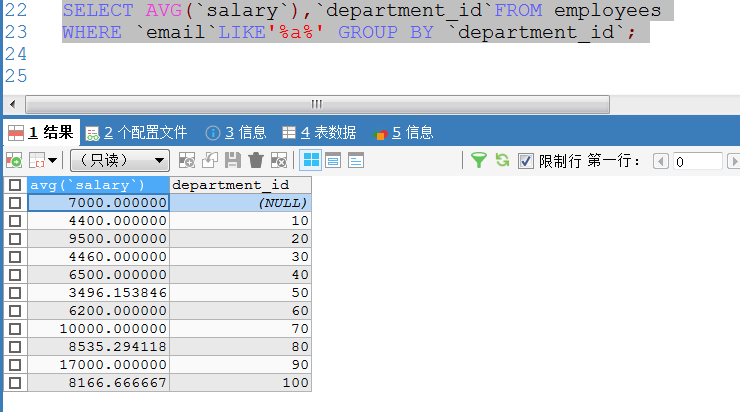The width and height of the screenshot is (740, 412).
Task: Click the department_id column header
Action: tap(240, 185)
